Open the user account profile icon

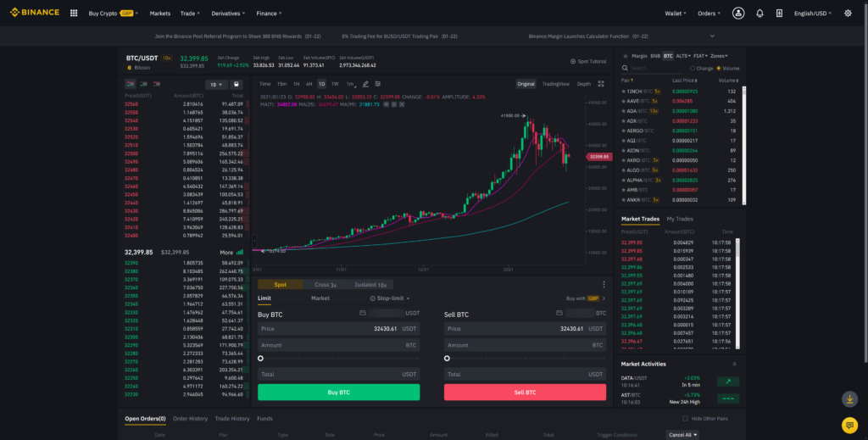(x=738, y=14)
